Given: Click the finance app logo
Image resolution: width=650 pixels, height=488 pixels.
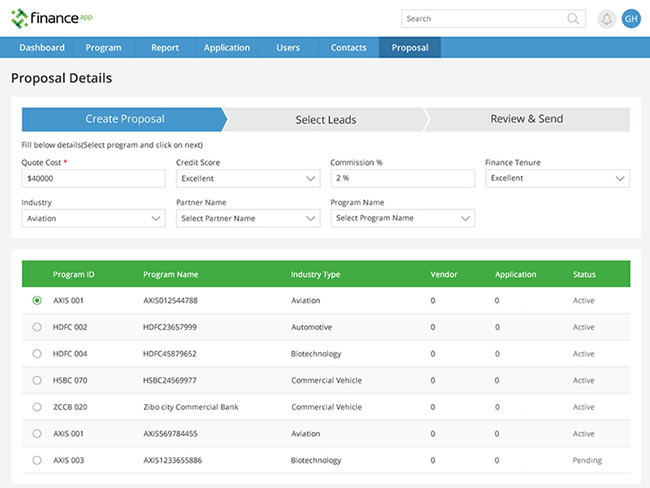Looking at the screenshot, I should pos(52,18).
